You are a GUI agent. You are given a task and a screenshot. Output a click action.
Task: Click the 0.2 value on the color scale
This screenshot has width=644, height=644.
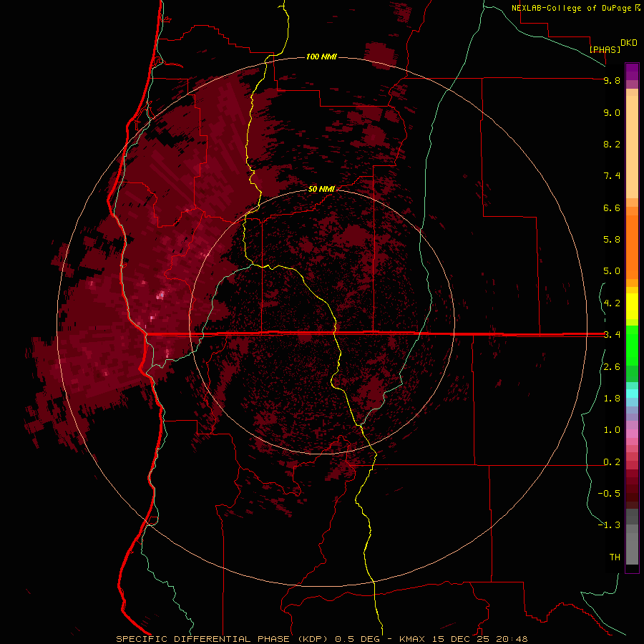point(612,462)
